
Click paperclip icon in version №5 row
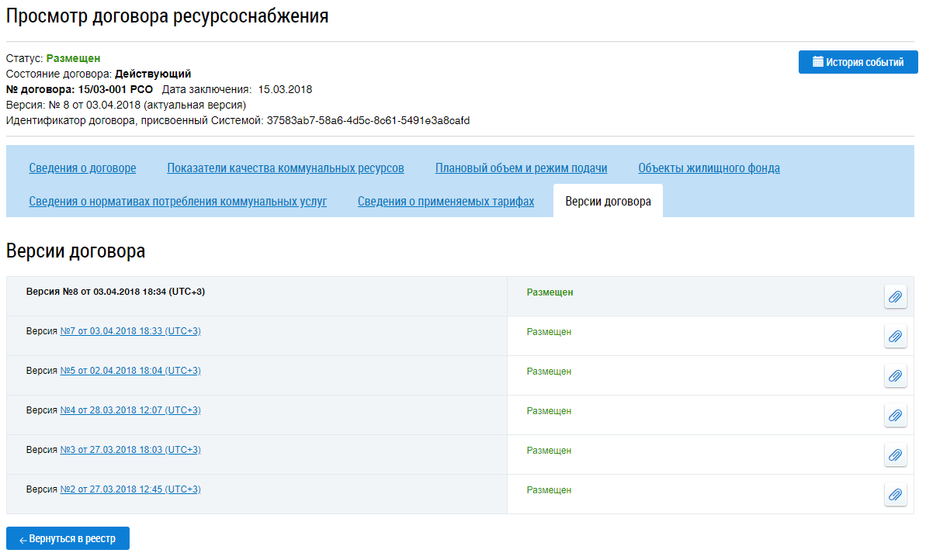(x=895, y=375)
